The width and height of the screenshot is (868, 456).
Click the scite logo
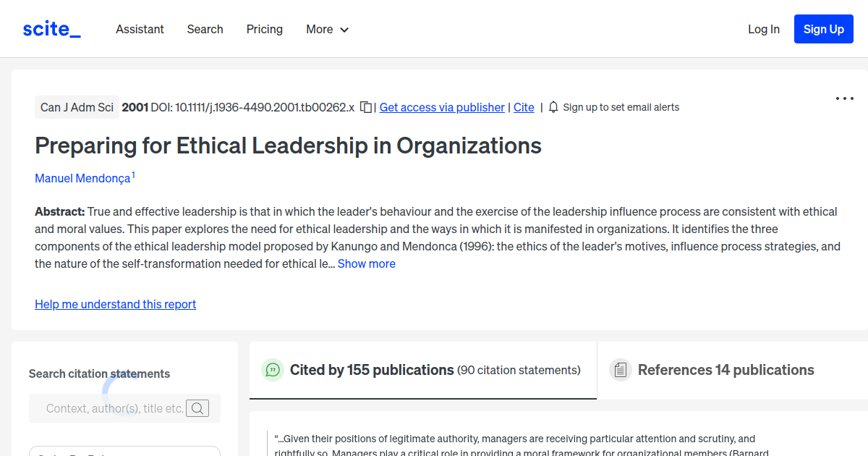pyautogui.click(x=51, y=28)
